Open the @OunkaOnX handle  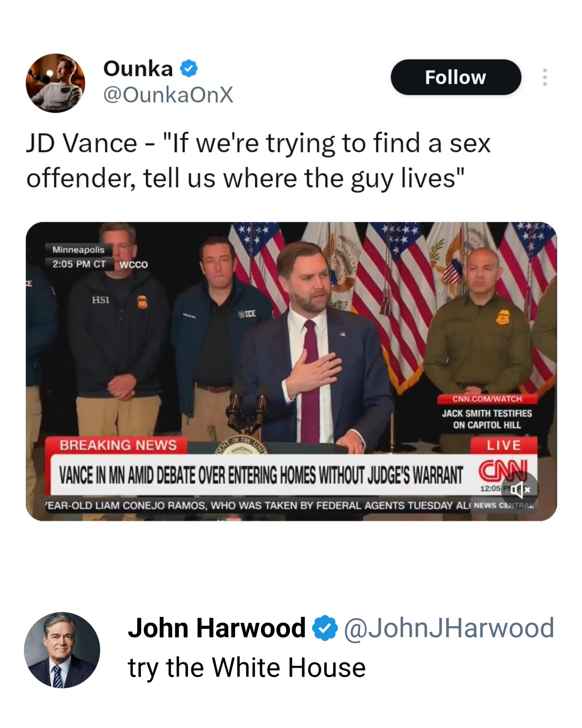point(168,95)
